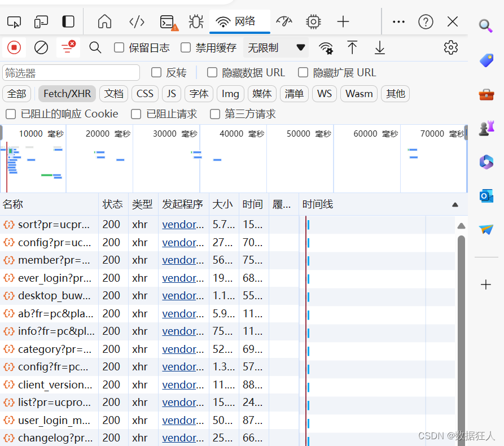
Task: Select the Fetch/XHR filter type
Action: pos(67,94)
